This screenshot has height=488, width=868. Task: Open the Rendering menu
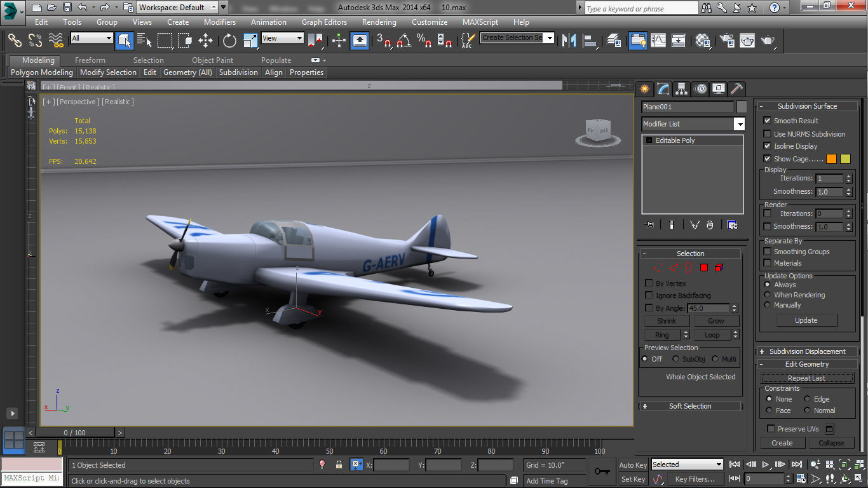tap(379, 22)
